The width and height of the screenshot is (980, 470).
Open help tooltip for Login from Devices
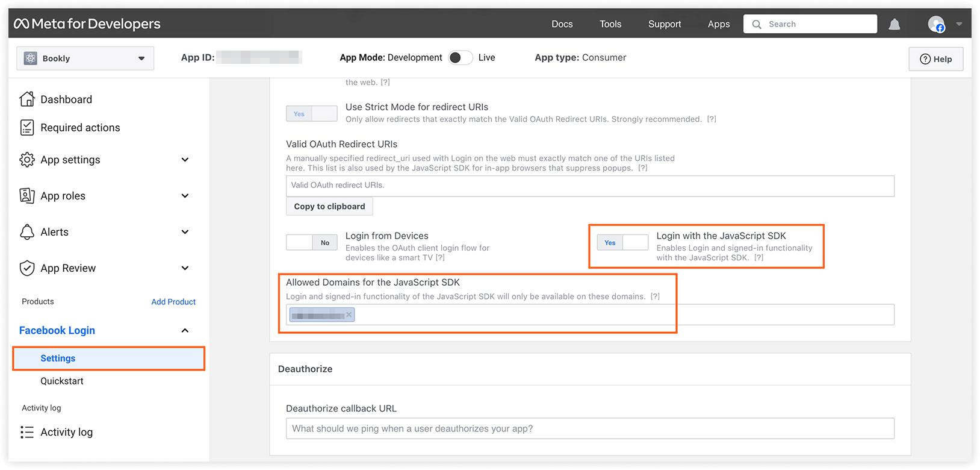coord(440,258)
